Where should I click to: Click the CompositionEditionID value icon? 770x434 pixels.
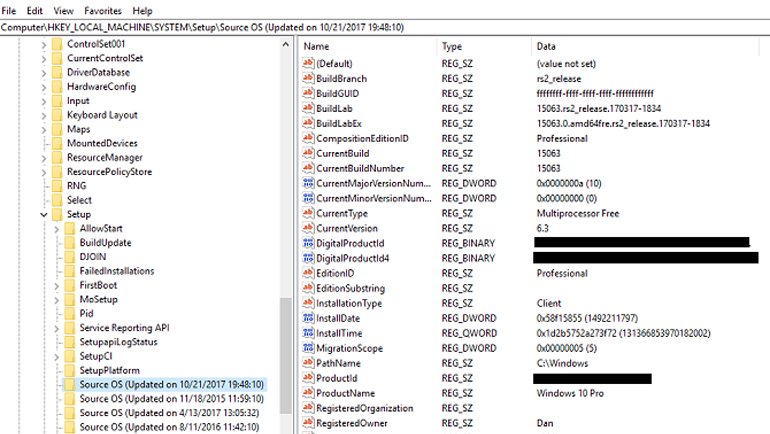click(x=308, y=138)
